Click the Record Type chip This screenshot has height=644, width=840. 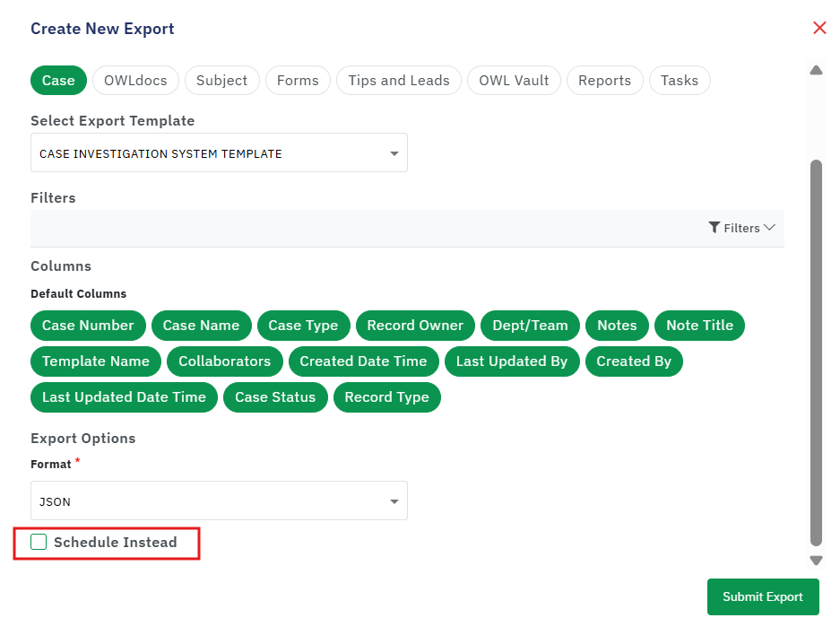(386, 397)
